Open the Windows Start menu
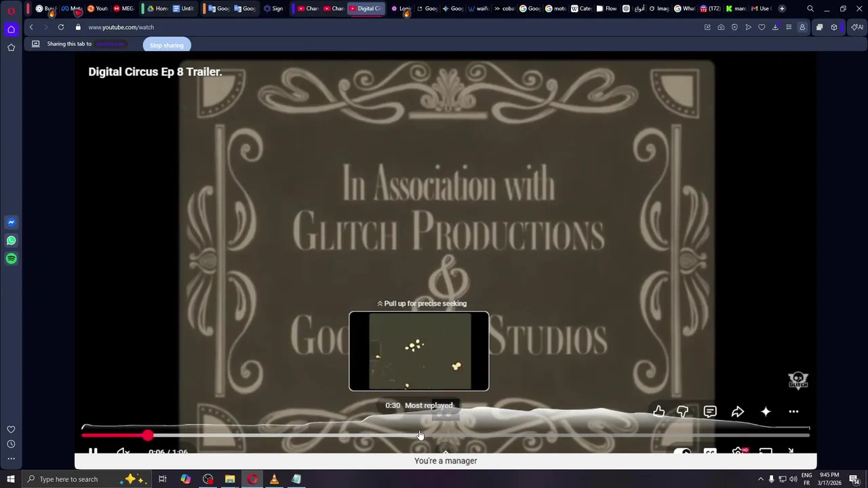Image resolution: width=868 pixels, height=488 pixels. 10,479
